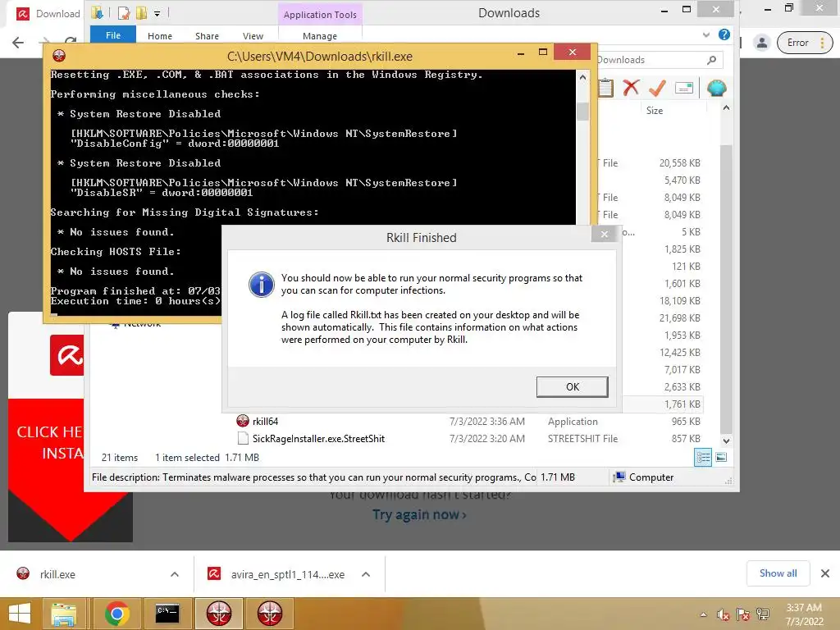Image resolution: width=840 pixels, height=630 pixels.
Task: Expand the explorer ribbon with the chevron
Action: (706, 34)
